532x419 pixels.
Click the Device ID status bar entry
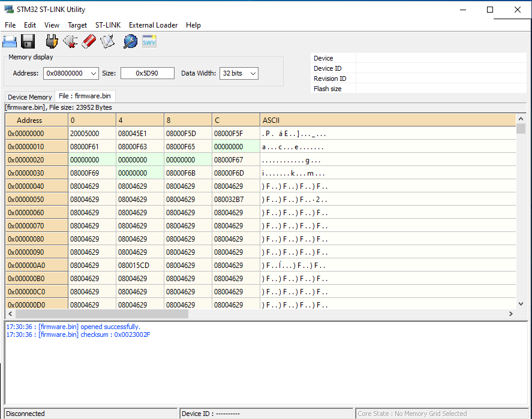(x=266, y=414)
